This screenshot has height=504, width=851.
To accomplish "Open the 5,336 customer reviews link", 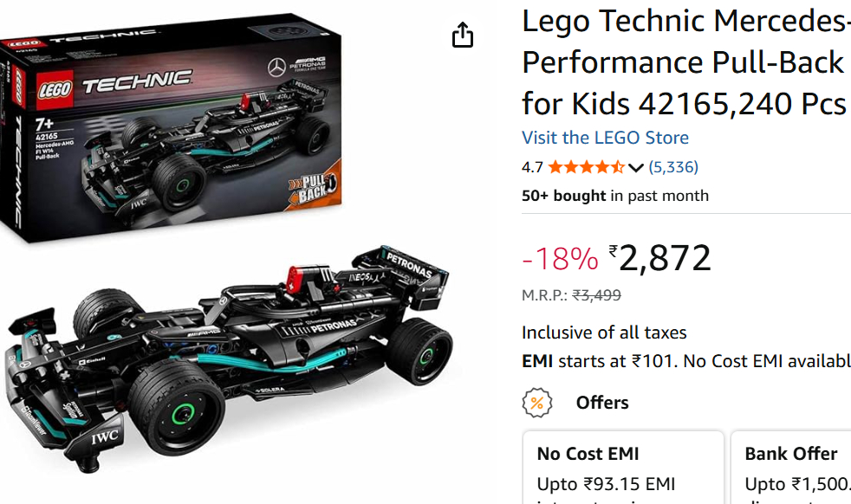I will 673,167.
